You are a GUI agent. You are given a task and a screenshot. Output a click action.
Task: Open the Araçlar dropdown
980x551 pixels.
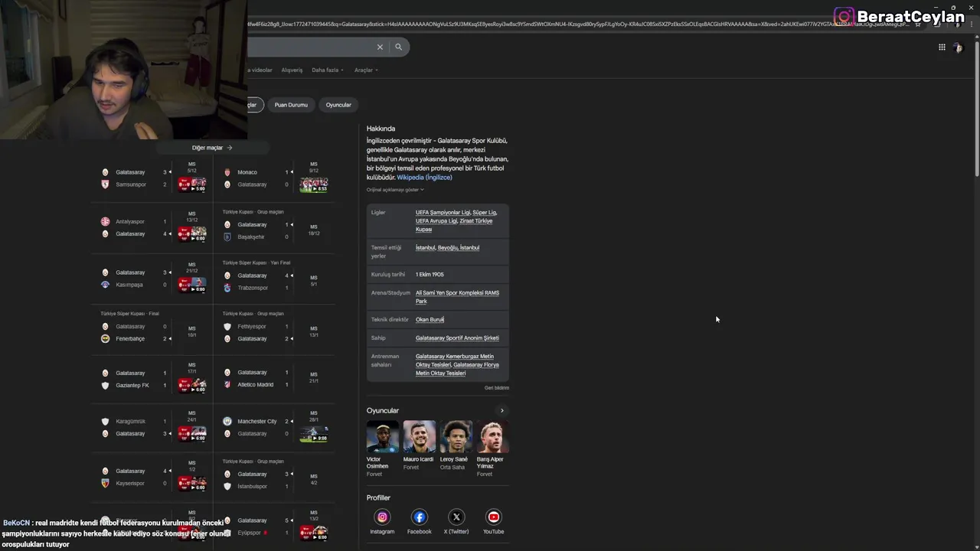tap(366, 70)
